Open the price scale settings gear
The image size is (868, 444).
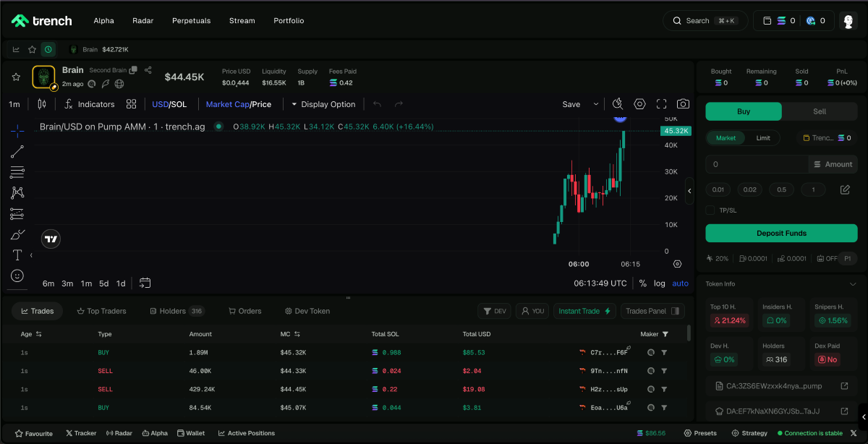click(x=677, y=264)
